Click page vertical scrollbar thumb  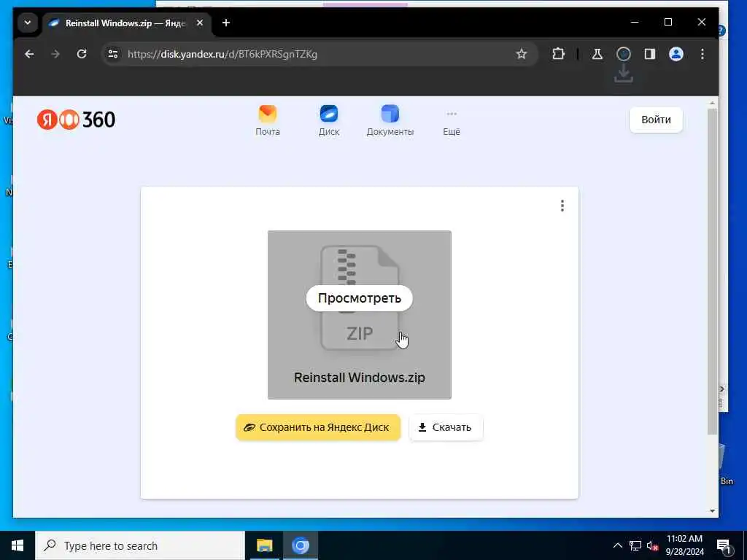tap(712, 271)
